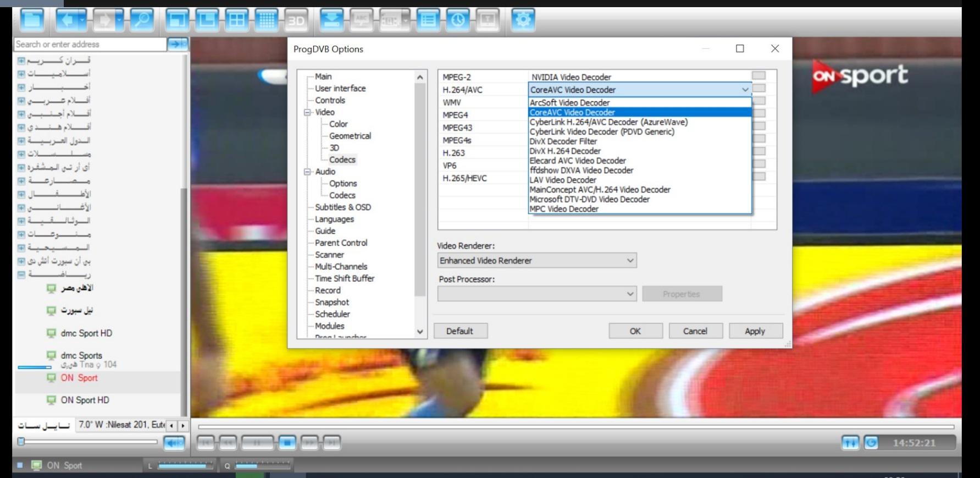The height and width of the screenshot is (478, 980).
Task: Open the forward button history dropdown arrow
Action: click(120, 20)
